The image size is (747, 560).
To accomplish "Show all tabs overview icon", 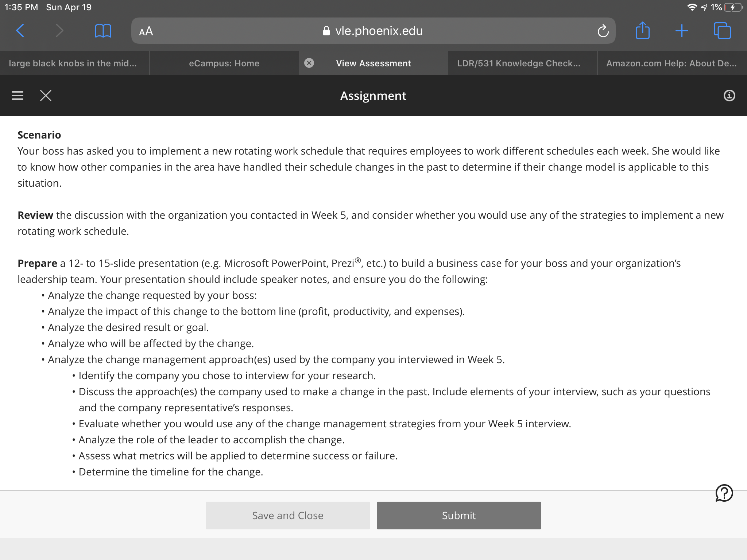I will tap(722, 31).
